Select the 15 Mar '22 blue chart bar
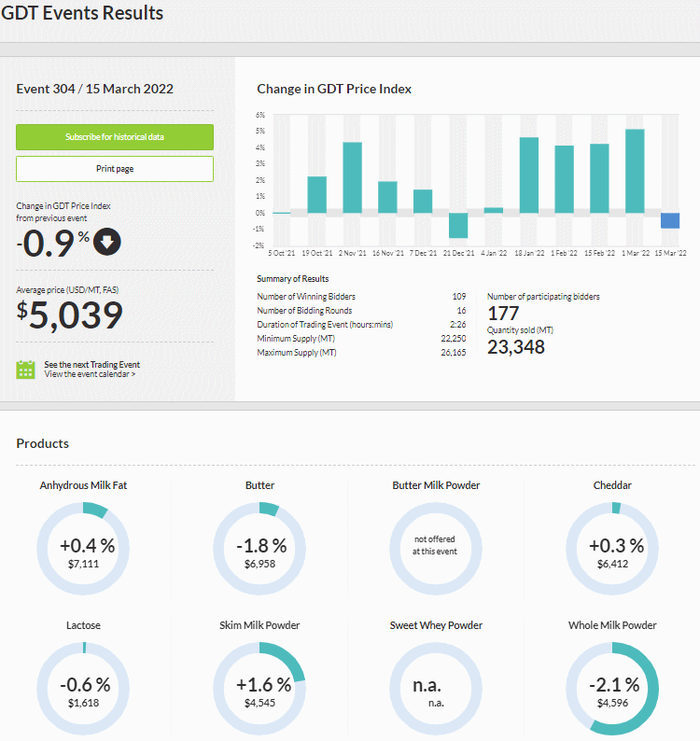This screenshot has width=700, height=741. coord(670,220)
